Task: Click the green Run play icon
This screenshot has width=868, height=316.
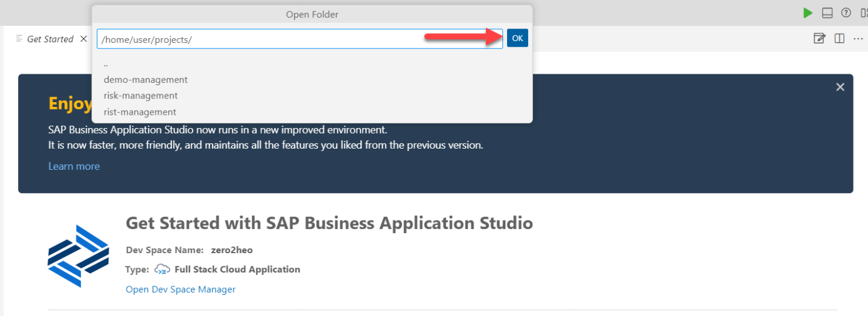Action: tap(808, 13)
